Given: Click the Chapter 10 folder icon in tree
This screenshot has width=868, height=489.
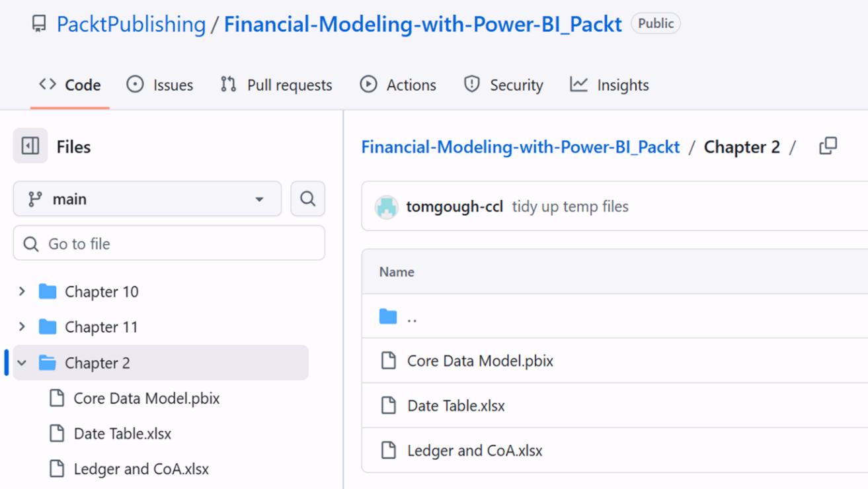Looking at the screenshot, I should click(x=48, y=291).
